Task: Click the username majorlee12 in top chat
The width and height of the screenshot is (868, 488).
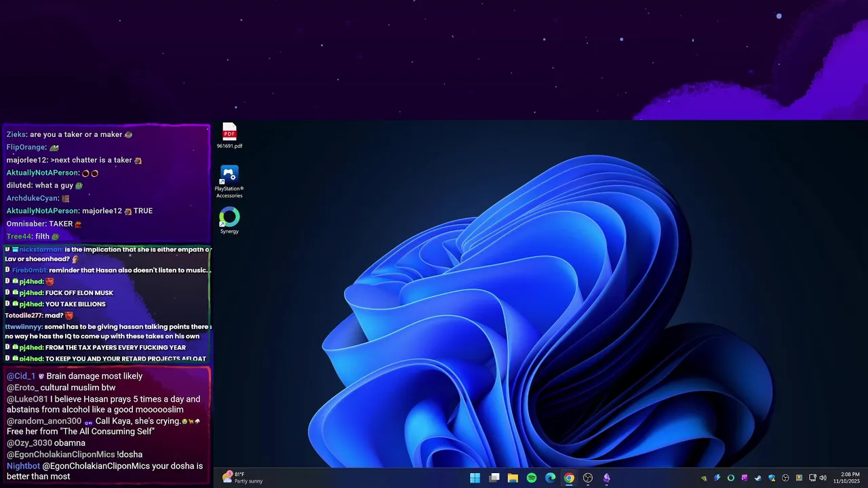Action: pyautogui.click(x=26, y=160)
